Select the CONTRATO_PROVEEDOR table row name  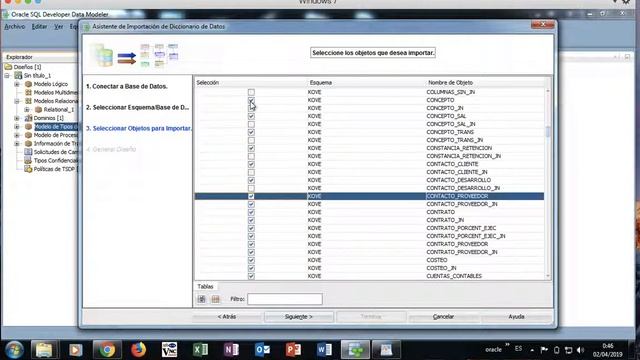(x=457, y=244)
